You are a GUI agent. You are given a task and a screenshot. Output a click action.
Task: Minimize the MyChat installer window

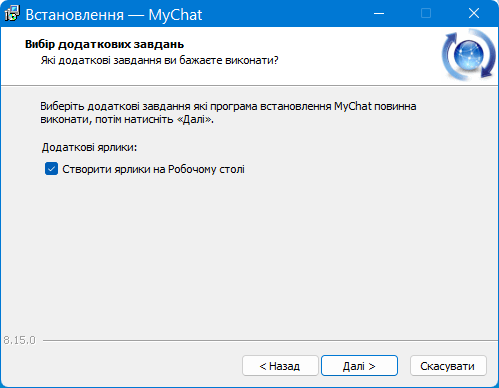point(379,14)
